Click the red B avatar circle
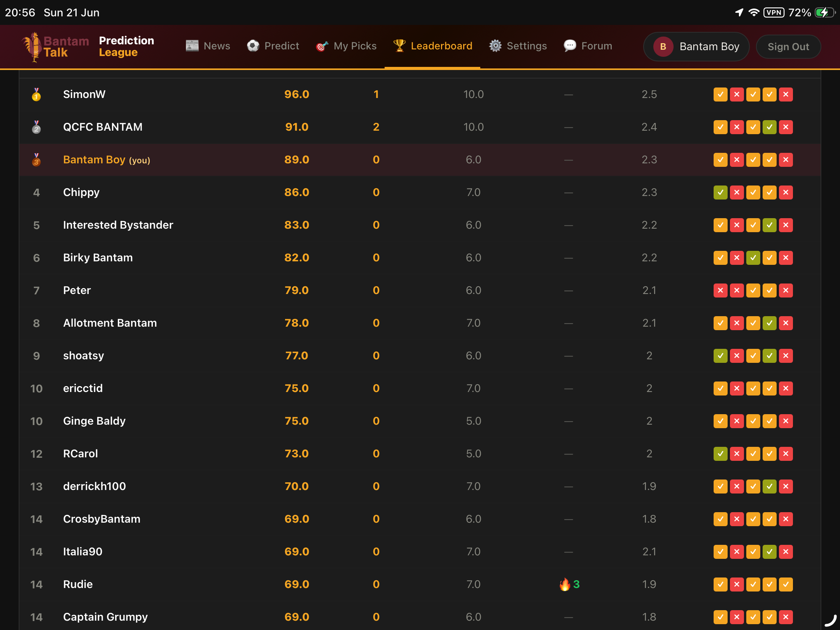The width and height of the screenshot is (840, 630). pyautogui.click(x=663, y=47)
